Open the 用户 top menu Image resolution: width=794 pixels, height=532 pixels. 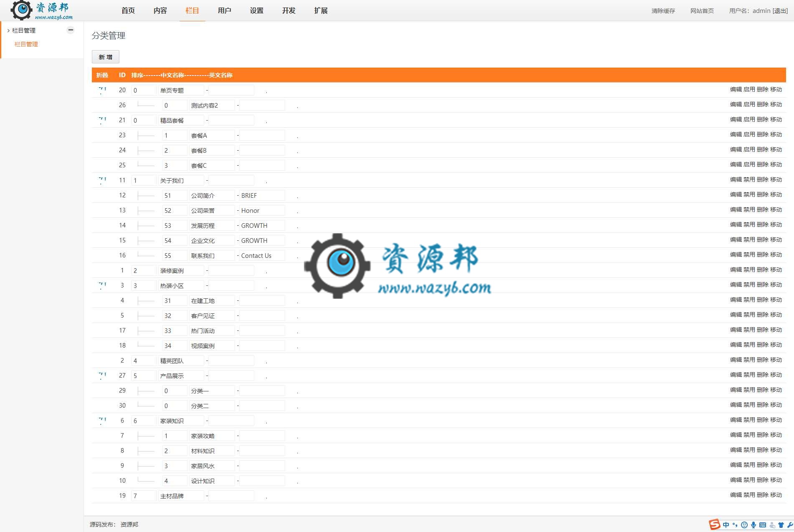(225, 10)
